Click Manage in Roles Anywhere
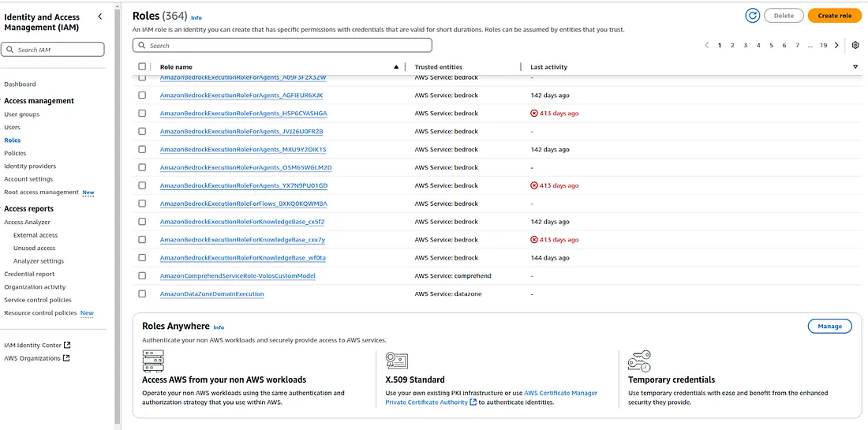The image size is (868, 430). [829, 327]
